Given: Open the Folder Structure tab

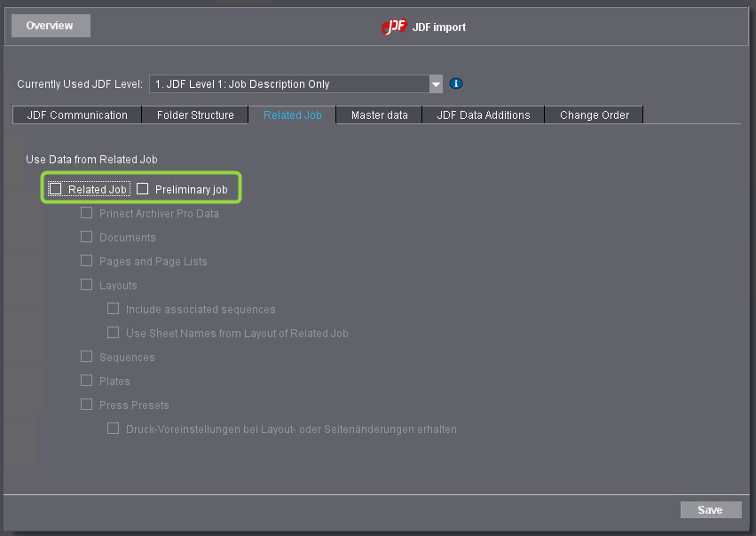Looking at the screenshot, I should coord(194,114).
